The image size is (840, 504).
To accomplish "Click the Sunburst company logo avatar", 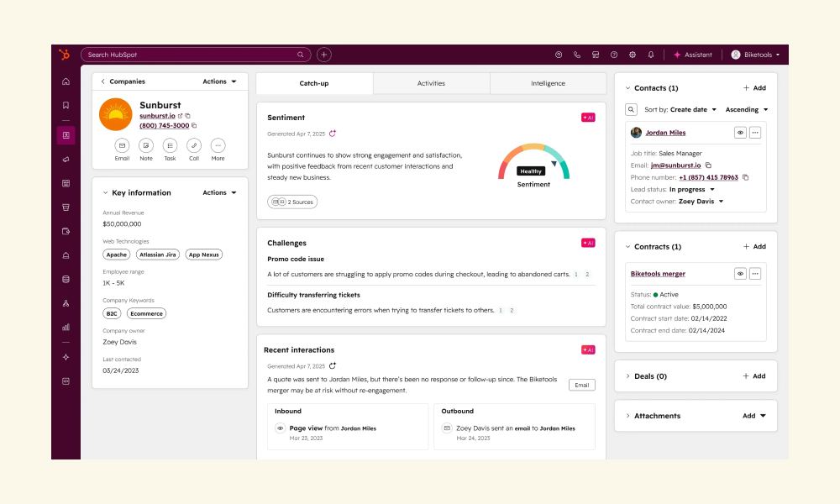I will 116,114.
